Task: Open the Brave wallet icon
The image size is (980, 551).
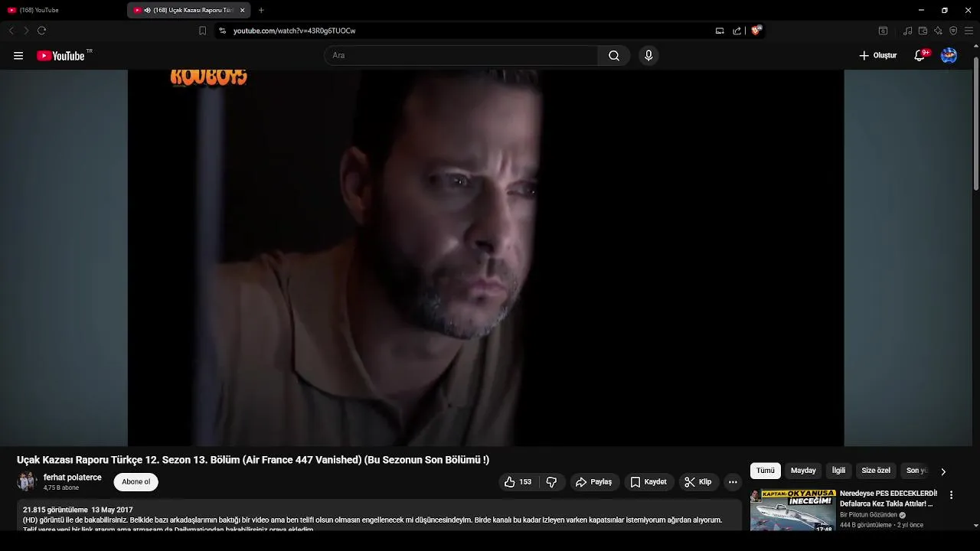Action: [x=923, y=31]
